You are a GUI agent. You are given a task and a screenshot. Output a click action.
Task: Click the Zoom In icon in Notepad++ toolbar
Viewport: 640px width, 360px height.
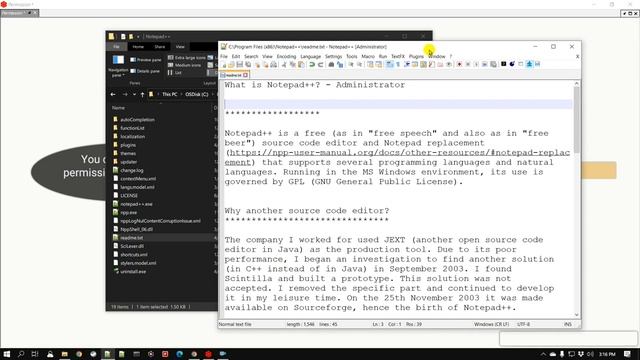click(x=351, y=64)
